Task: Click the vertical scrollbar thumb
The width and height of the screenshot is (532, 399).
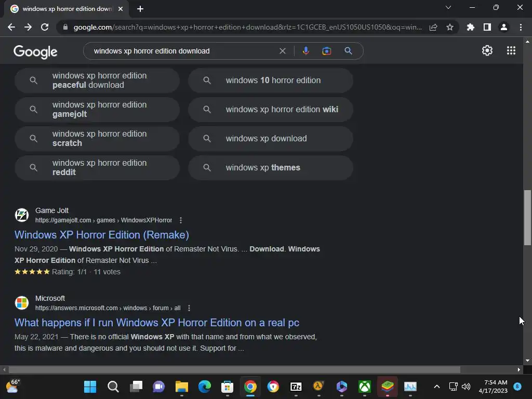Action: 527,217
